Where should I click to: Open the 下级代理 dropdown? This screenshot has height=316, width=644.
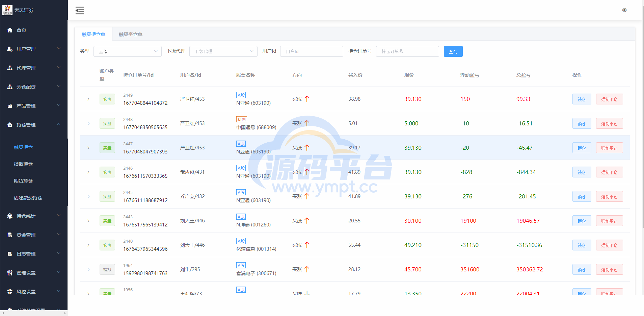tap(223, 51)
